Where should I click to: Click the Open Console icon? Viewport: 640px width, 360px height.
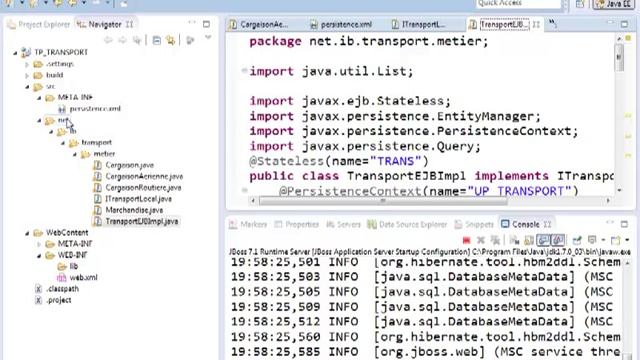click(x=616, y=240)
